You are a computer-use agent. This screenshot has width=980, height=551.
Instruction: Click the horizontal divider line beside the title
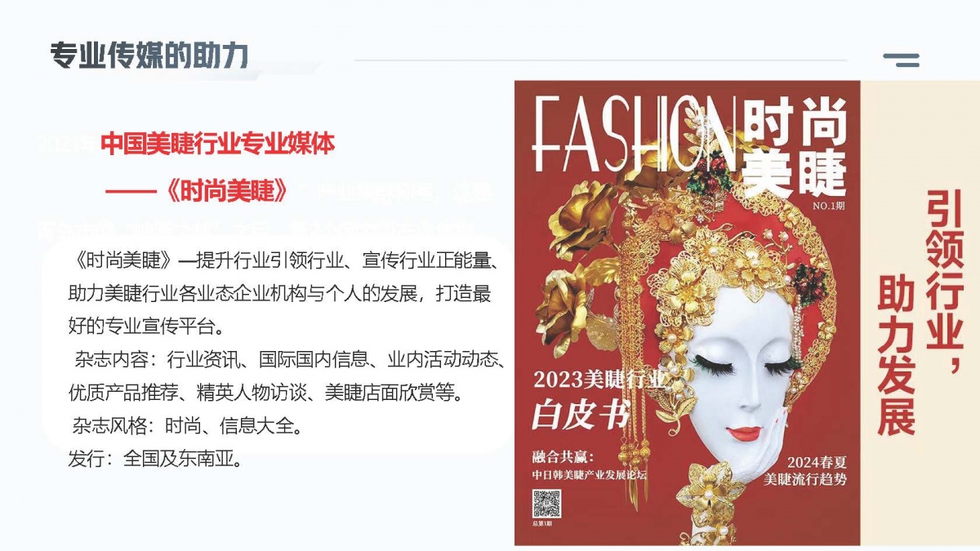[601, 60]
